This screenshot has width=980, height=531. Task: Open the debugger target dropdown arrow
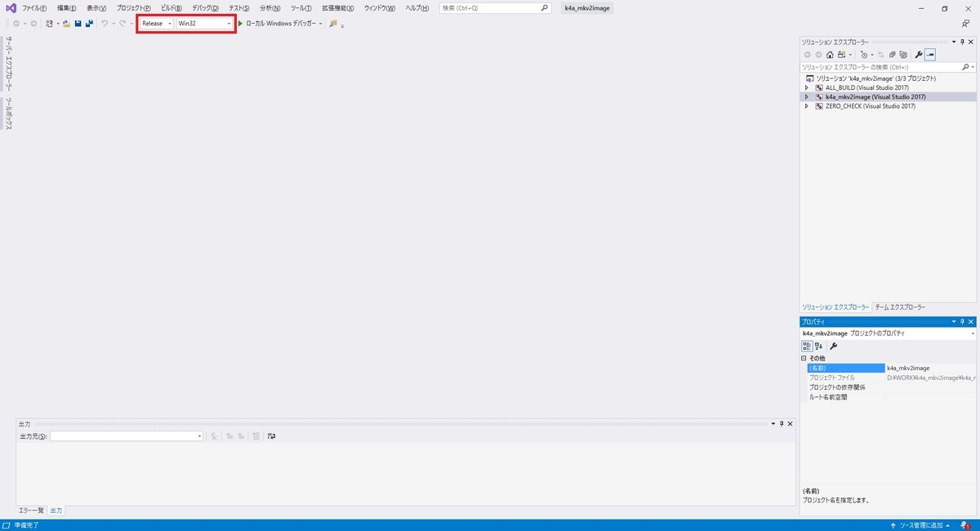(319, 24)
